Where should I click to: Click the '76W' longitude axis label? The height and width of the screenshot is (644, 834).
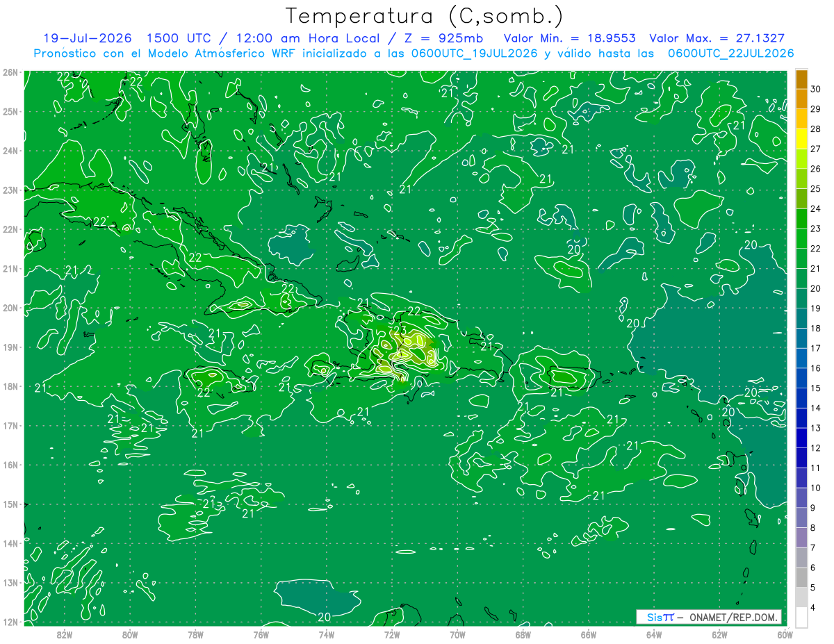point(261,635)
